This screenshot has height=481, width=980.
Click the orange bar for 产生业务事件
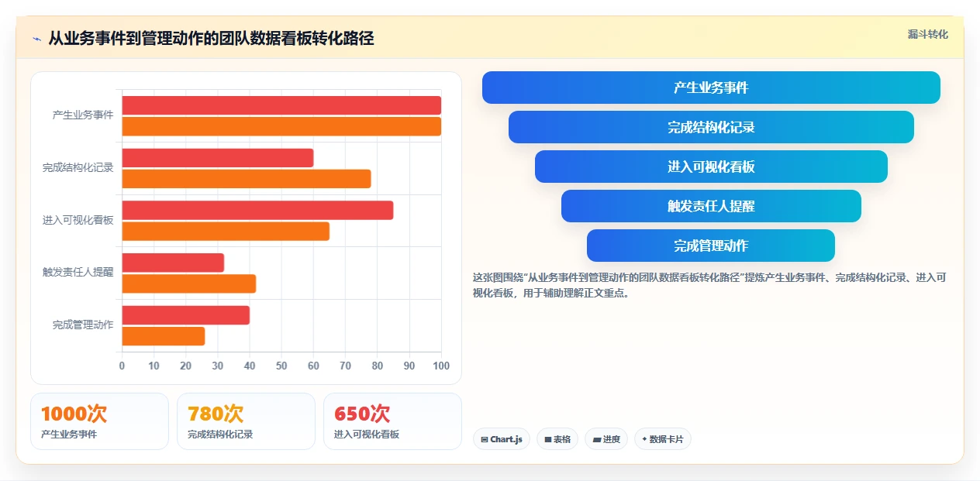(x=281, y=126)
